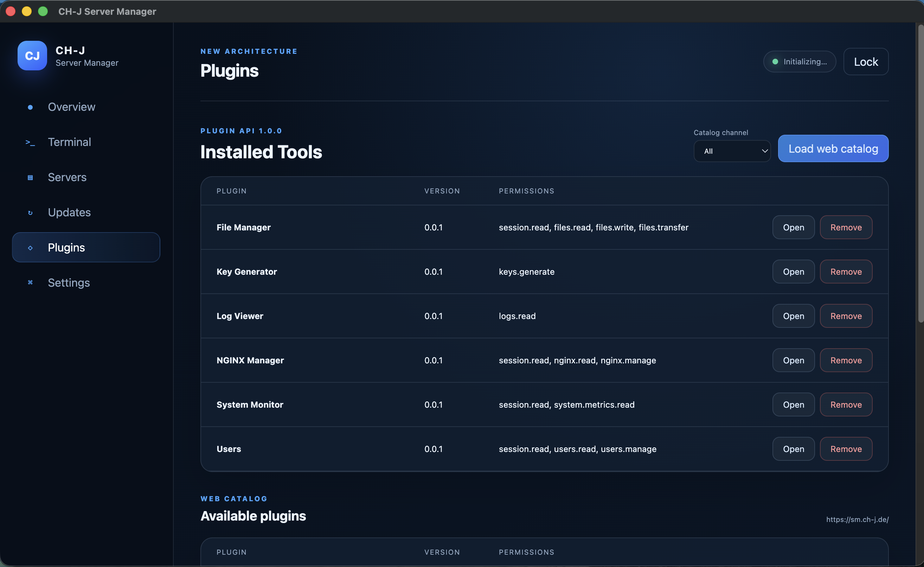Click Users row permissions text
This screenshot has height=567, width=924.
click(577, 449)
